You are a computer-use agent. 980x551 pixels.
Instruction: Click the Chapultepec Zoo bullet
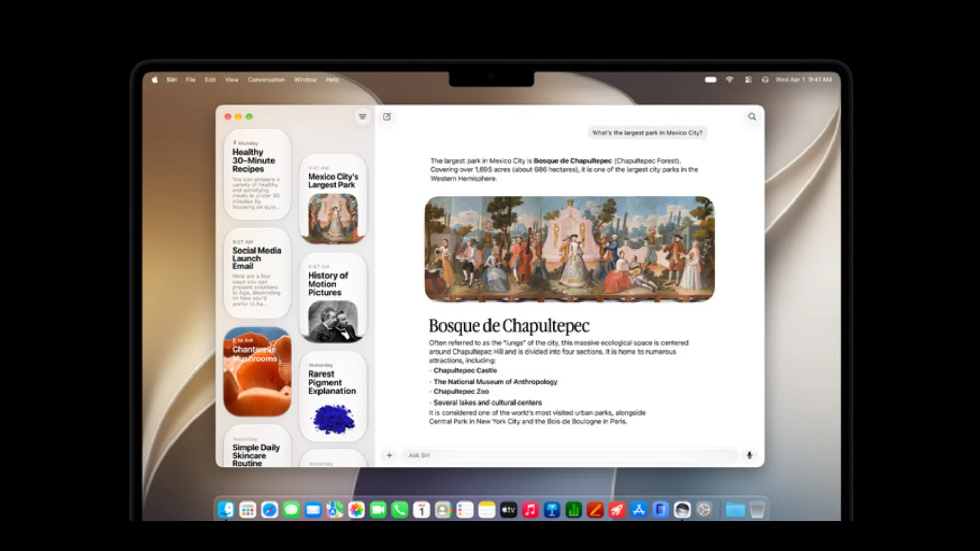461,392
